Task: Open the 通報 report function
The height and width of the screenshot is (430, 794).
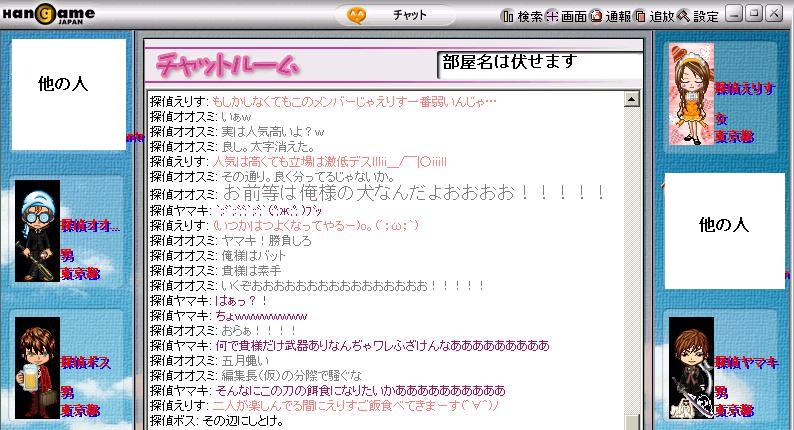Action: pyautogui.click(x=611, y=16)
